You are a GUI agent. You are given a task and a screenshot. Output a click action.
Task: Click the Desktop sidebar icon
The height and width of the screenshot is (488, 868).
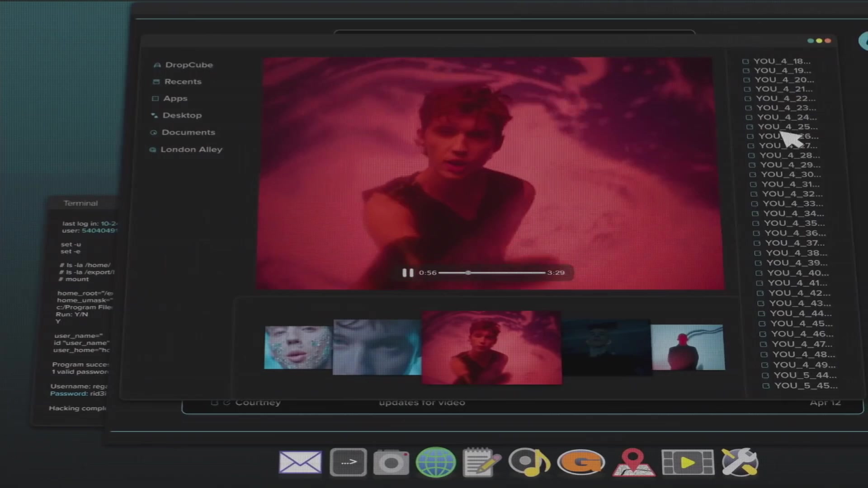click(154, 115)
